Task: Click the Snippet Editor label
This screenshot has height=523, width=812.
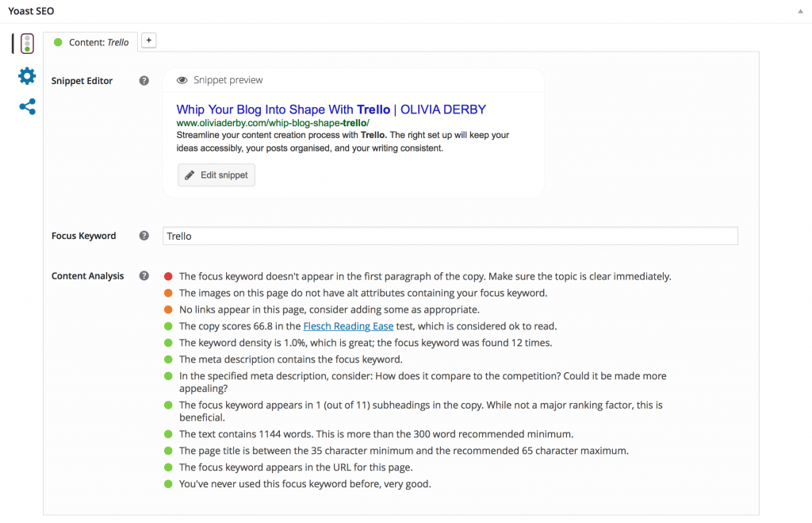Action: (82, 81)
